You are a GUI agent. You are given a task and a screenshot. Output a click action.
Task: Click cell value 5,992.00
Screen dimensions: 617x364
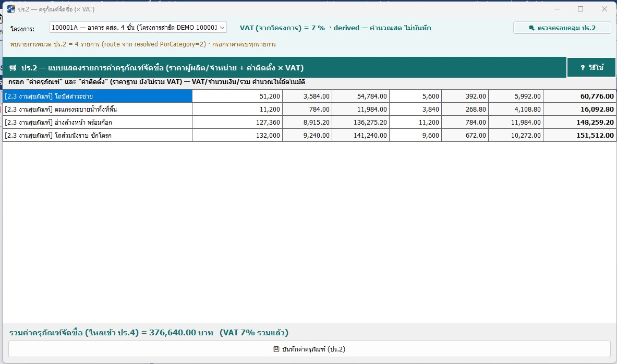[516, 96]
